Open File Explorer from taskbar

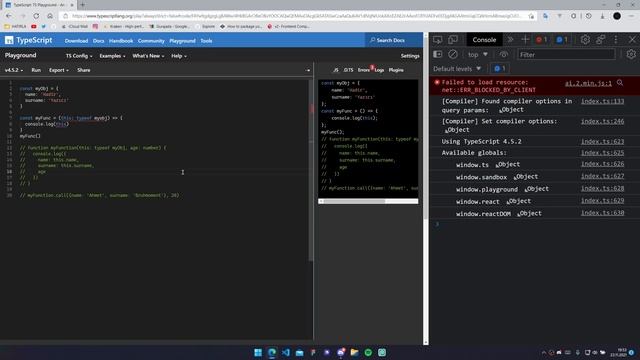(354, 353)
